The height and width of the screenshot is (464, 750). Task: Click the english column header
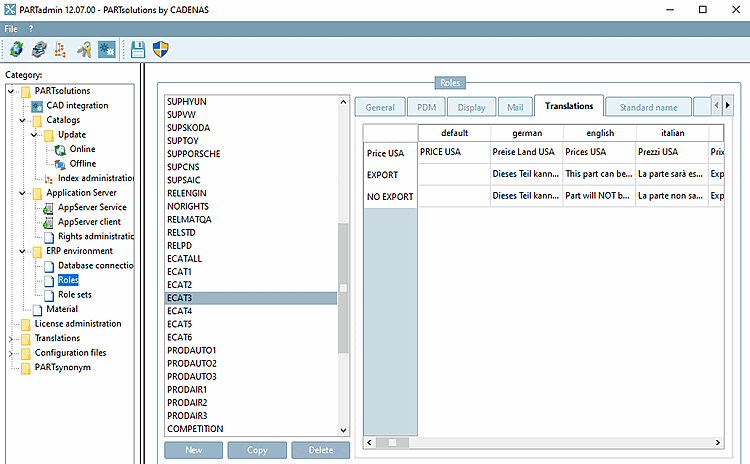(599, 133)
